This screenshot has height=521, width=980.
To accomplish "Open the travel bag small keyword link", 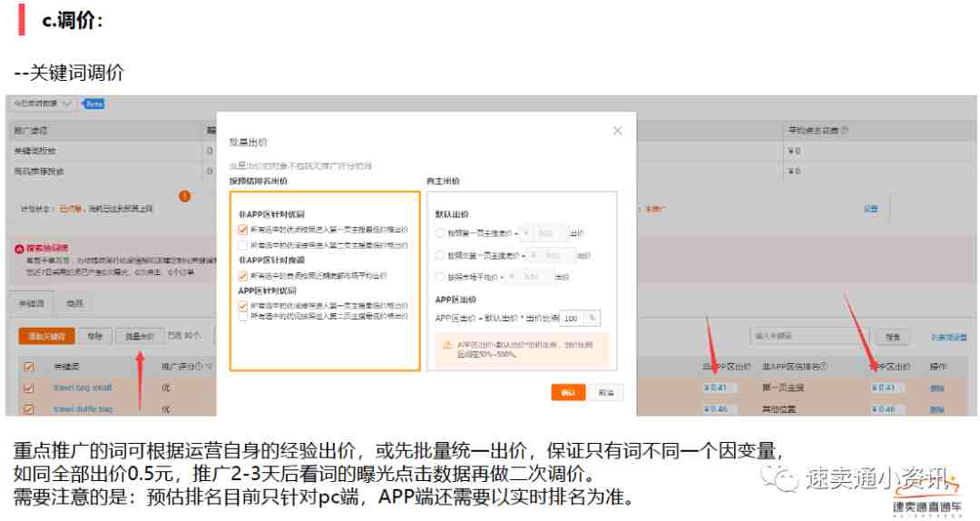I will click(x=83, y=388).
